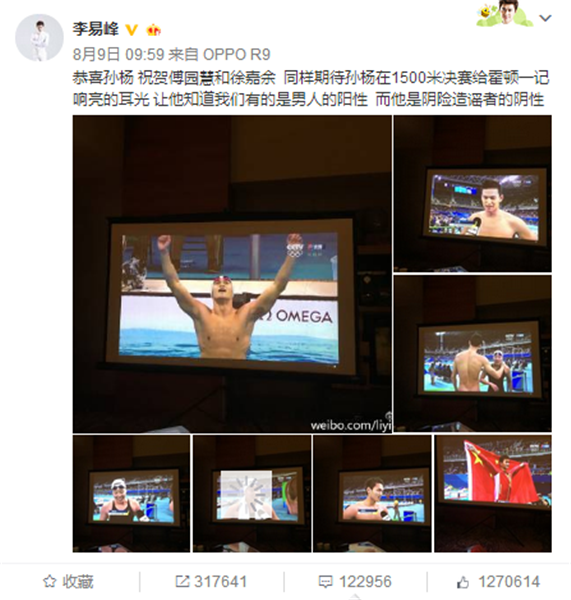Open the repost count 317641
The image size is (571, 600).
click(211, 582)
